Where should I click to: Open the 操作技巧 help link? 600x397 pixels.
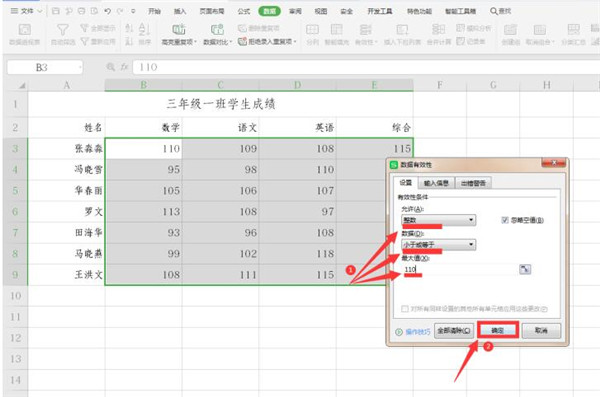(x=413, y=332)
